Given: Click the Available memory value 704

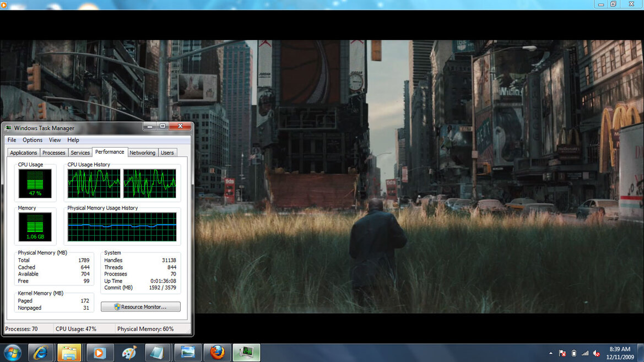Looking at the screenshot, I should (x=85, y=274).
